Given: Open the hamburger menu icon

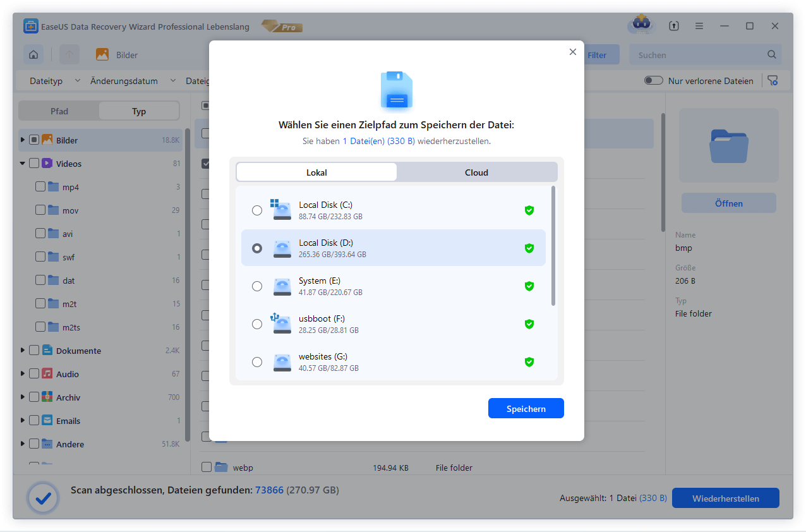Looking at the screenshot, I should pyautogui.click(x=699, y=26).
